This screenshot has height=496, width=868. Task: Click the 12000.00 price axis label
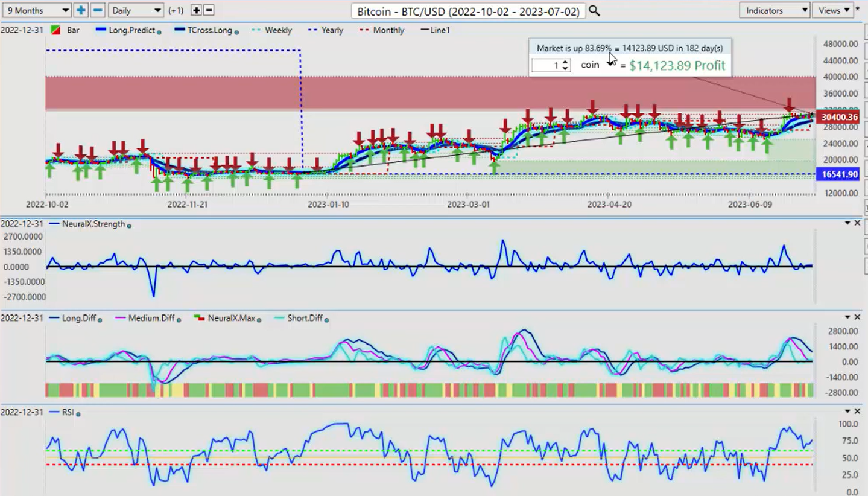840,193
